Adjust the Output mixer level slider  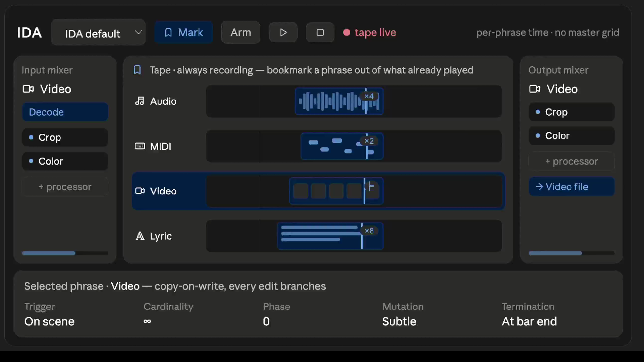(x=572, y=253)
